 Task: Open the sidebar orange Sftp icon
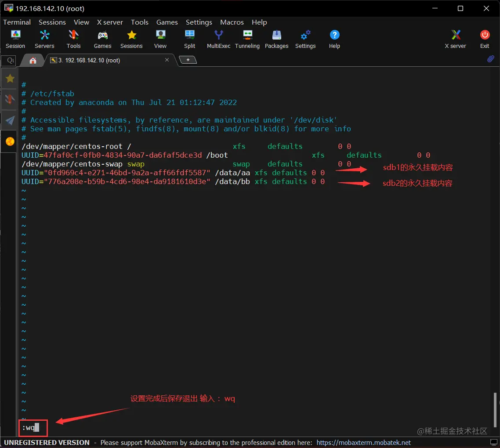[10, 141]
